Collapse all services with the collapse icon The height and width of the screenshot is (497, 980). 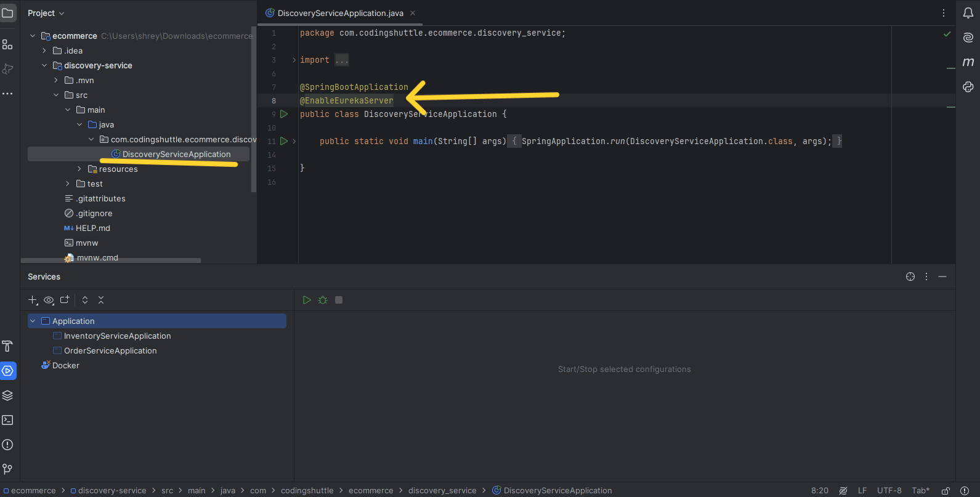[101, 300]
